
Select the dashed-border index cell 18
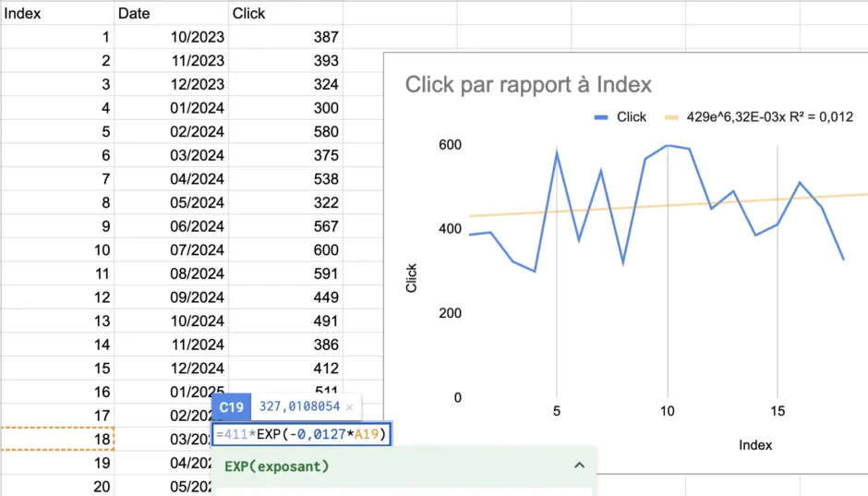pyautogui.click(x=57, y=439)
